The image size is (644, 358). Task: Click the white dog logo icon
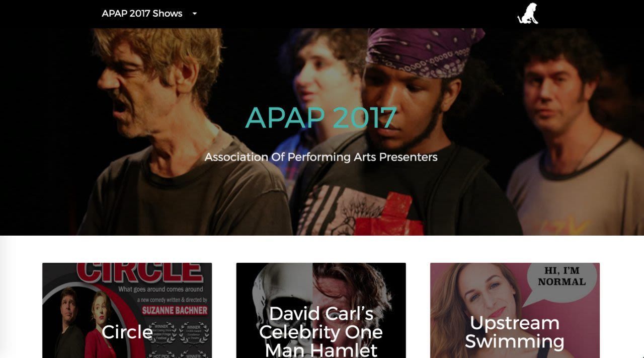tap(528, 14)
